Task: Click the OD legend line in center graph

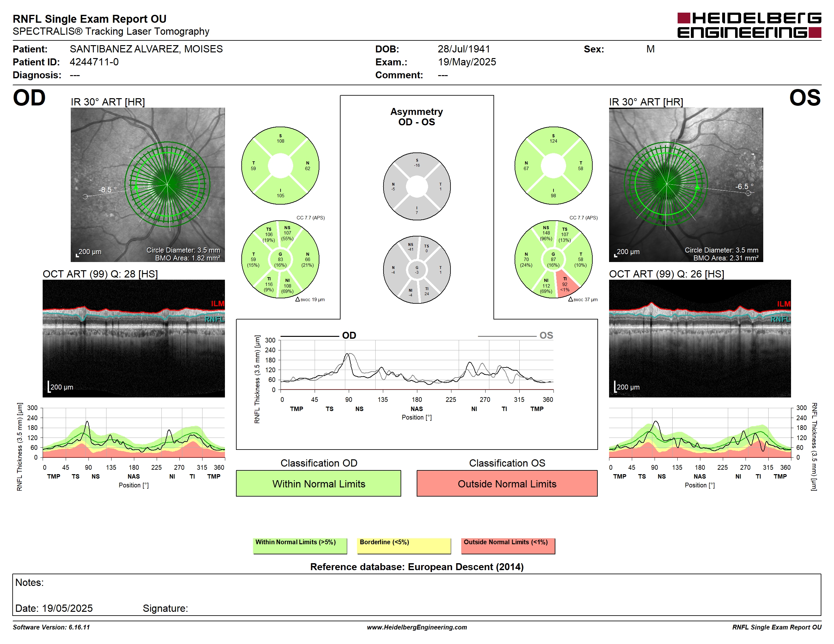Action: pos(310,336)
